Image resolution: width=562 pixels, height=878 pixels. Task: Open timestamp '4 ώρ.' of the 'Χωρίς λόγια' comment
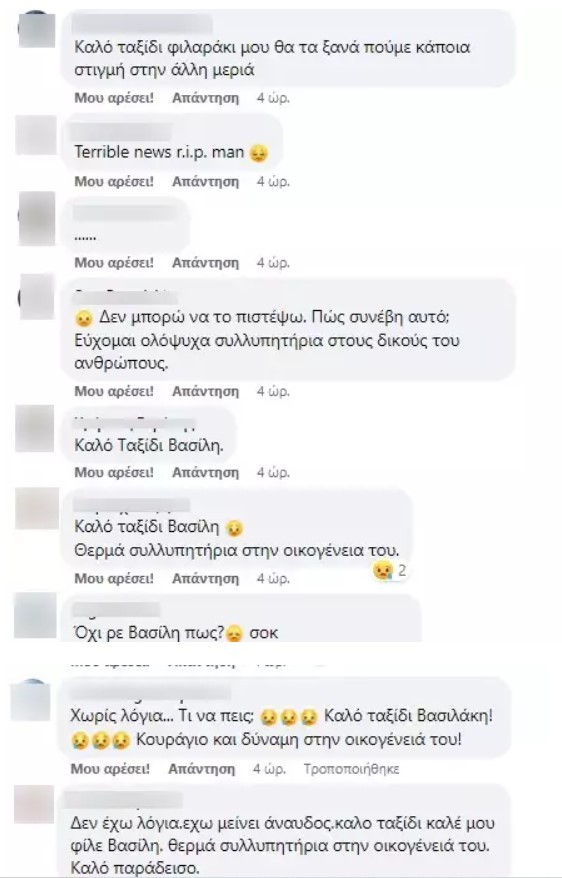coord(269,769)
